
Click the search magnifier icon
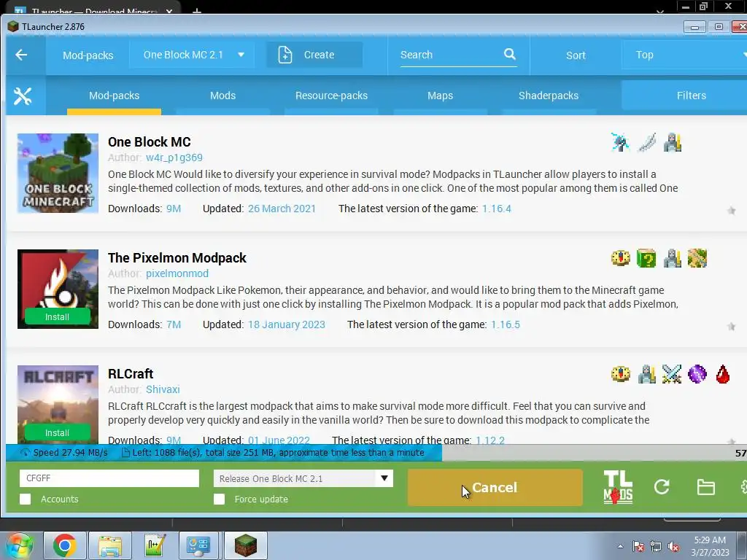tap(510, 54)
